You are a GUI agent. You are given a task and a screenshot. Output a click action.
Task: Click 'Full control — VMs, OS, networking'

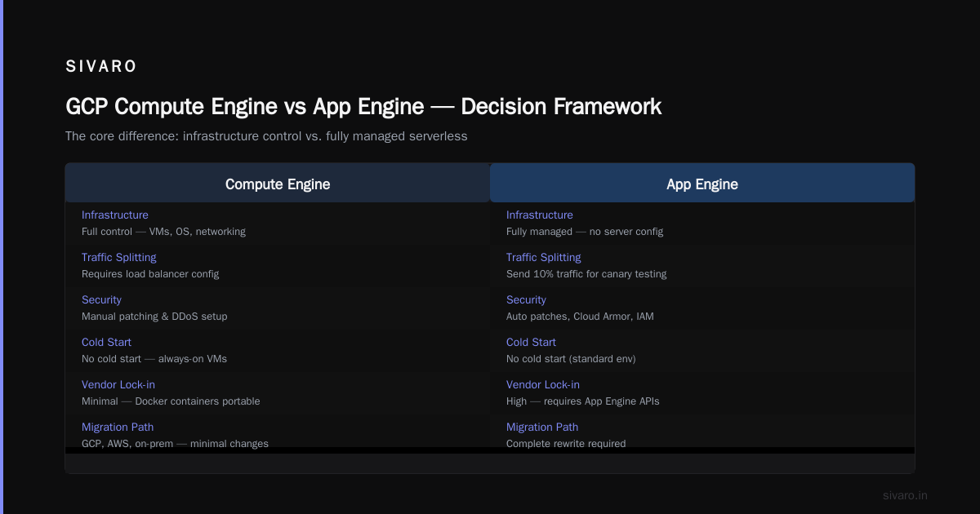[x=163, y=232]
